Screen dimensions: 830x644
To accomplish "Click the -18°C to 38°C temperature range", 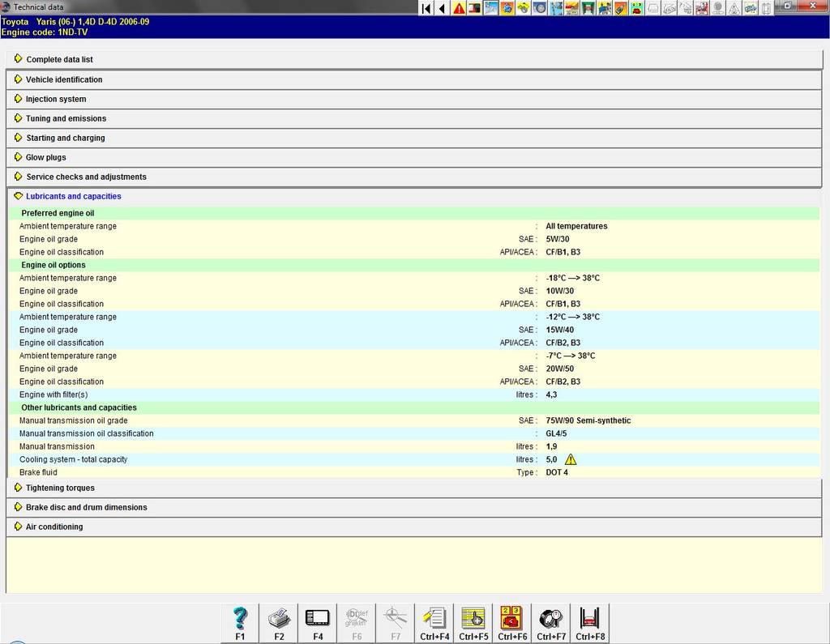I will [573, 278].
